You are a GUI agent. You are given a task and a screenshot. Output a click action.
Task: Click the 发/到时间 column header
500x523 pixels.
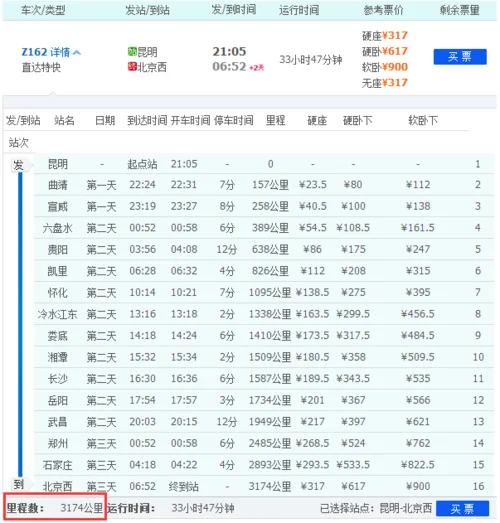233,10
